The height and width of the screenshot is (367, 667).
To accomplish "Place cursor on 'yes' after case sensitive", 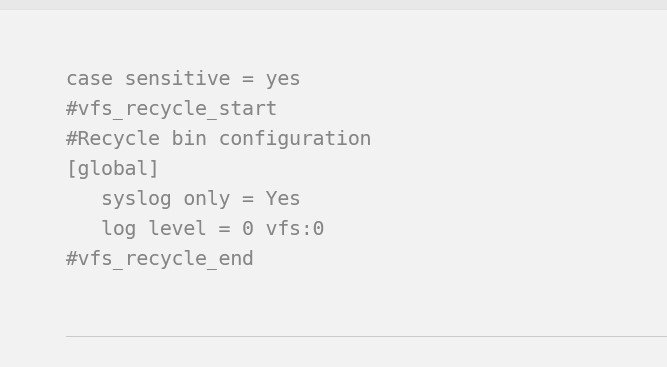I will (x=283, y=80).
